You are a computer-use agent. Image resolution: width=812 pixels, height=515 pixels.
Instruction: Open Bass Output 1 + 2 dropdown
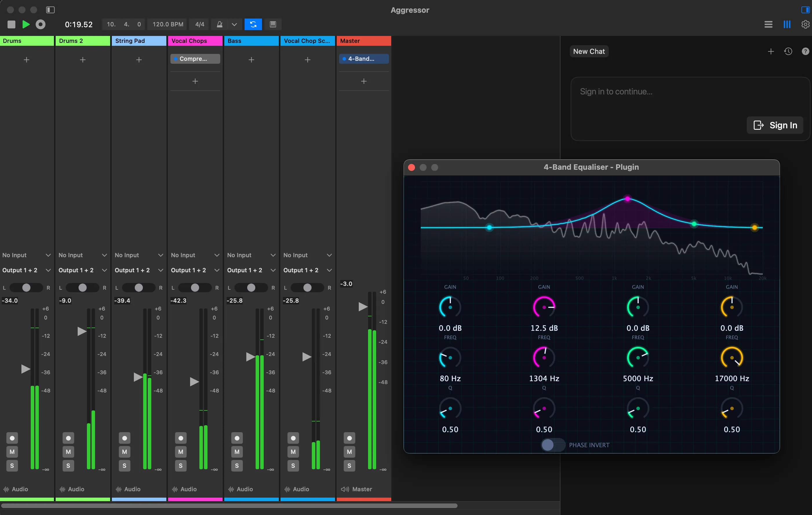252,270
